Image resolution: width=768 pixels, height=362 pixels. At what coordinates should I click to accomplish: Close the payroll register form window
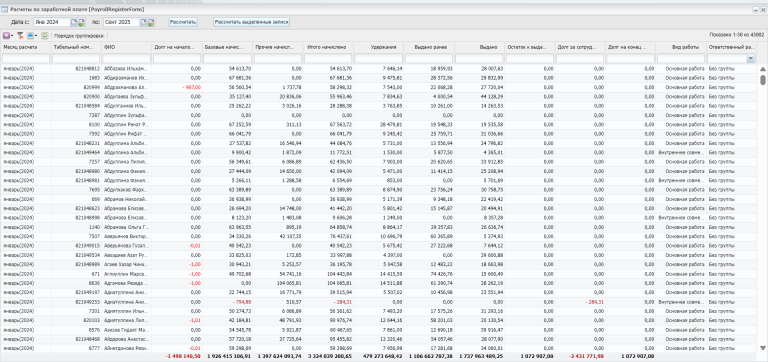763,9
